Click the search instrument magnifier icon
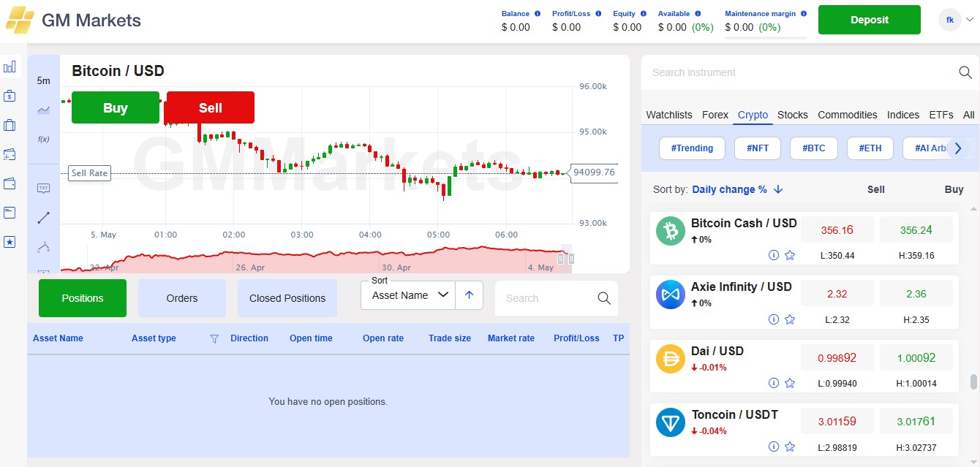980x467 pixels. pos(965,72)
